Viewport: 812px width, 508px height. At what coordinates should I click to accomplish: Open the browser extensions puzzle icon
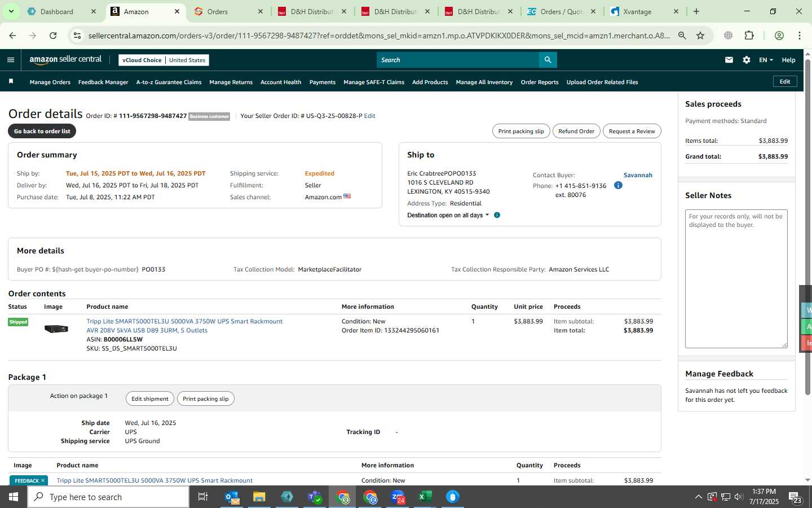pyautogui.click(x=749, y=36)
